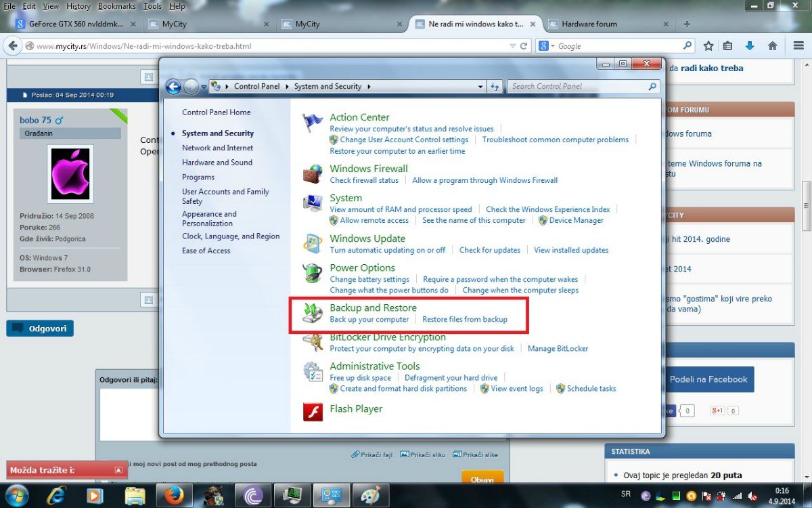The image size is (812, 508).
Task: Click Device Manager link
Action: 577,220
